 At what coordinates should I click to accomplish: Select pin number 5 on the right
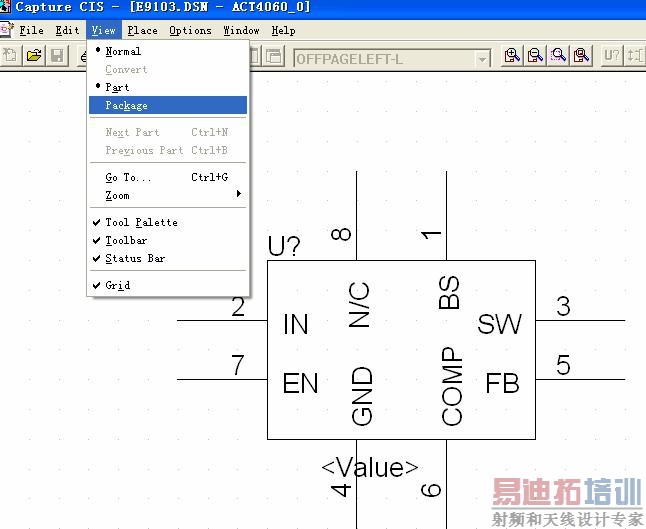563,365
